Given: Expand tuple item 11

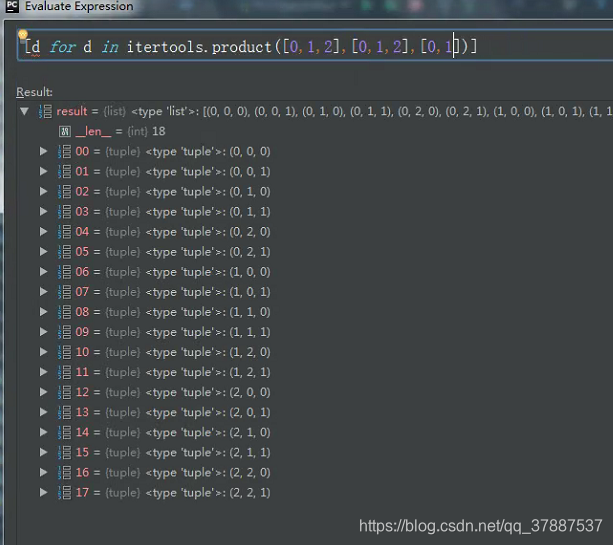Looking at the screenshot, I should (43, 372).
